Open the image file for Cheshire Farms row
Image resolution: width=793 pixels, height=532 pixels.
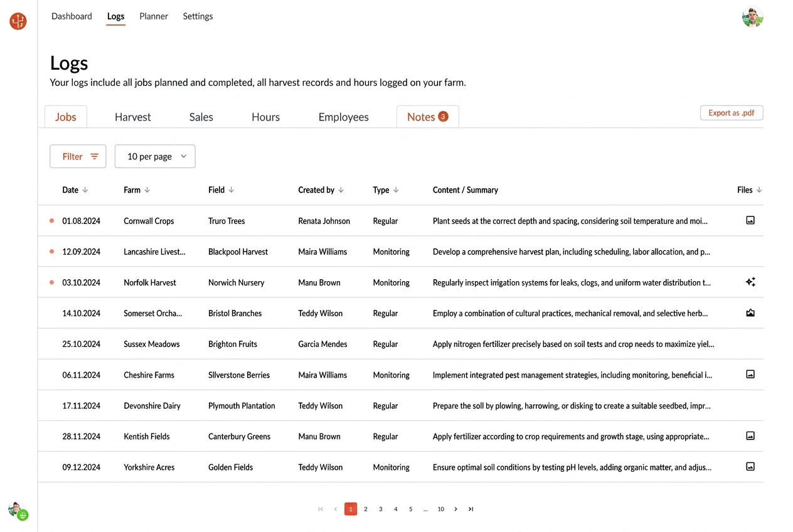pyautogui.click(x=750, y=374)
